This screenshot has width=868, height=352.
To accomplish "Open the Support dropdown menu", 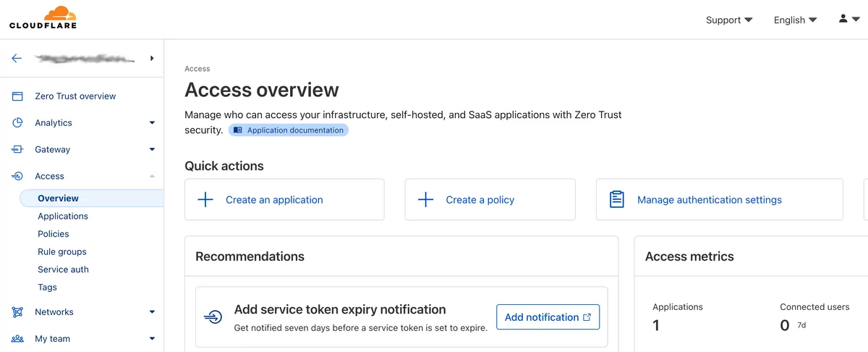I will (728, 20).
